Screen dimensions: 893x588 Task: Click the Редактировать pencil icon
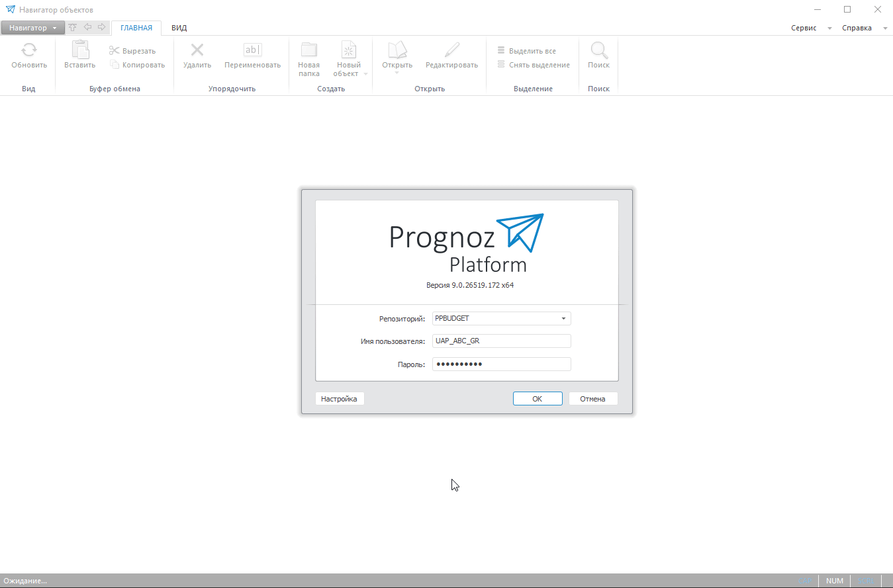tap(452, 50)
